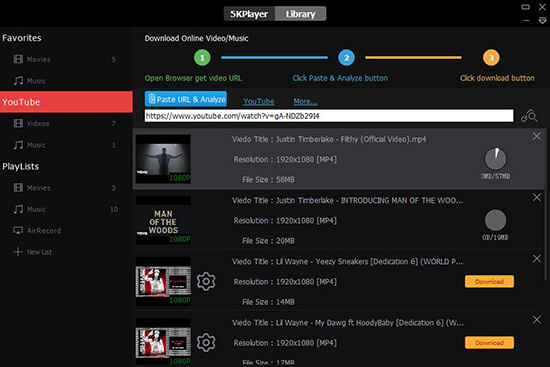Click the music note icon beside Favorites Music
This screenshot has height=367, width=550.
[x=18, y=81]
